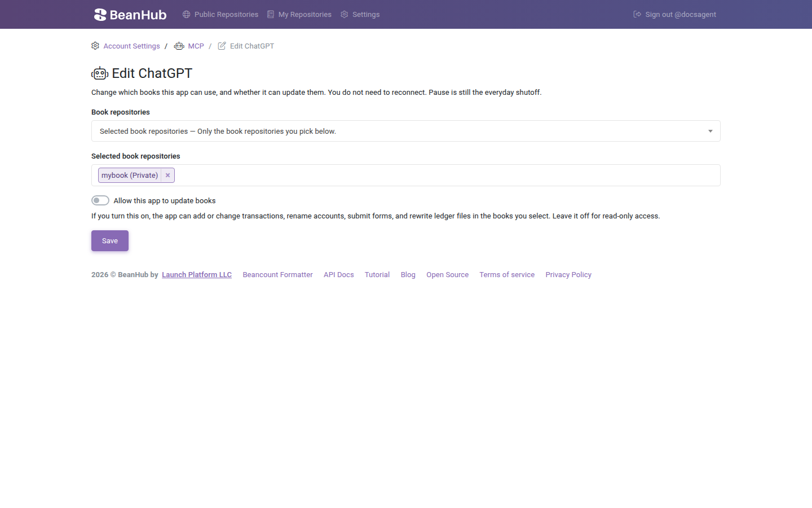Click the robot icon in MCP breadcrumb

[179, 46]
